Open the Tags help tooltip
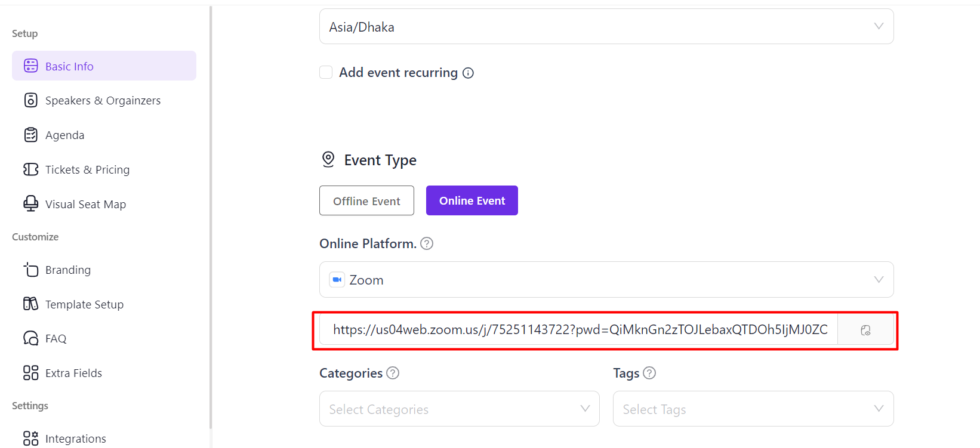 [651, 372]
